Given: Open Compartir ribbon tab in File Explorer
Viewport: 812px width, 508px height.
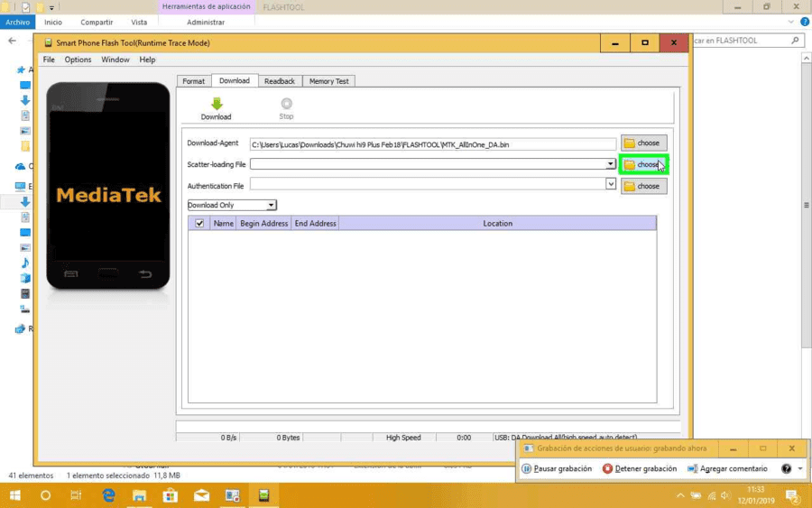Looking at the screenshot, I should (97, 23).
